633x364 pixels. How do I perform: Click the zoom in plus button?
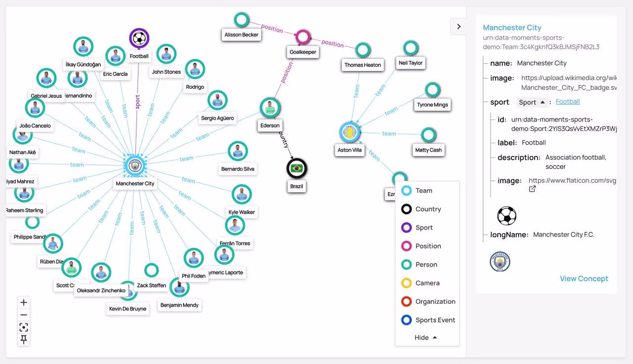[24, 302]
